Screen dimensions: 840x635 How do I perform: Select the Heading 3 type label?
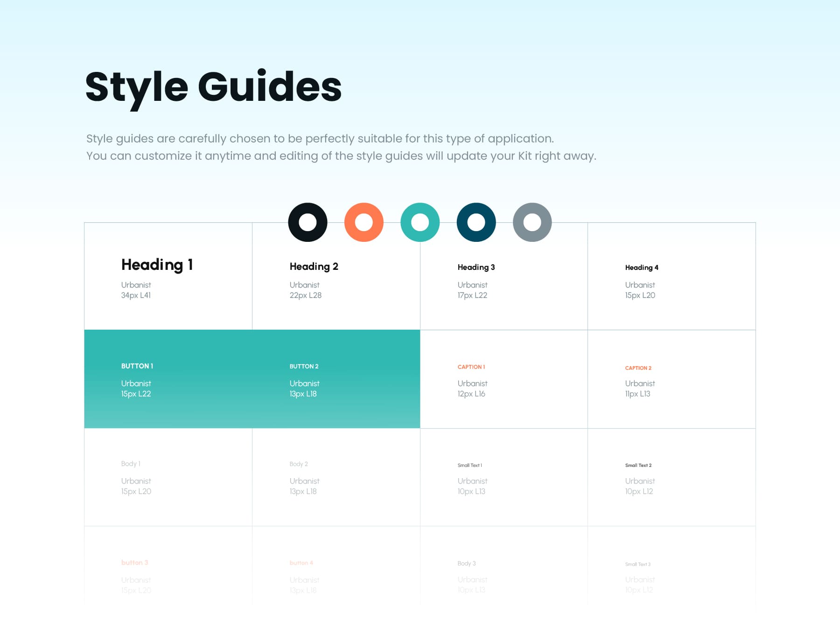click(x=476, y=267)
